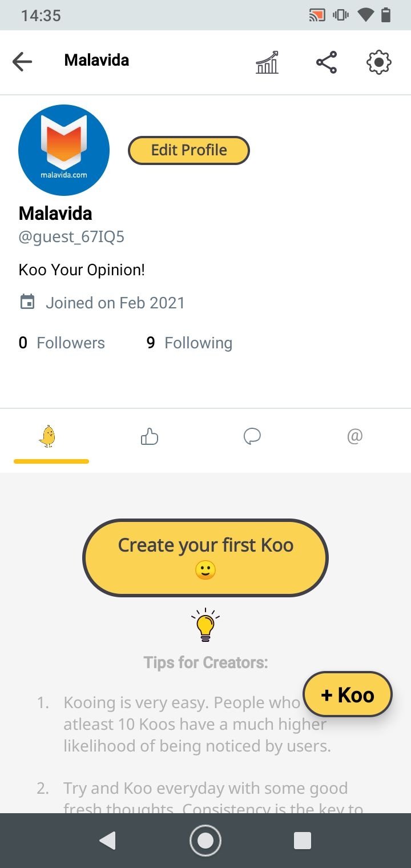The width and height of the screenshot is (411, 868).
Task: Tap the @guest_67IQ5 username handle
Action: [x=71, y=237]
